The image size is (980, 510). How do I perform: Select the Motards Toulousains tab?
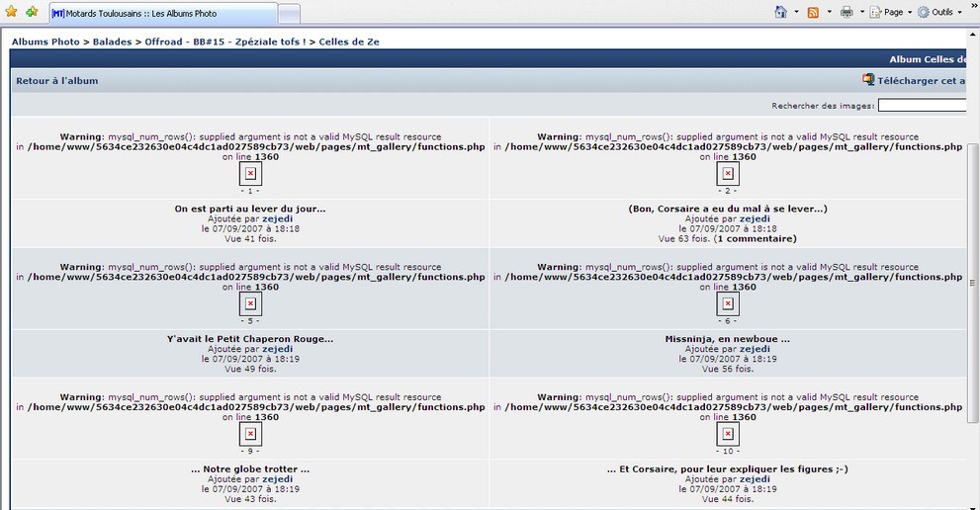(x=162, y=13)
